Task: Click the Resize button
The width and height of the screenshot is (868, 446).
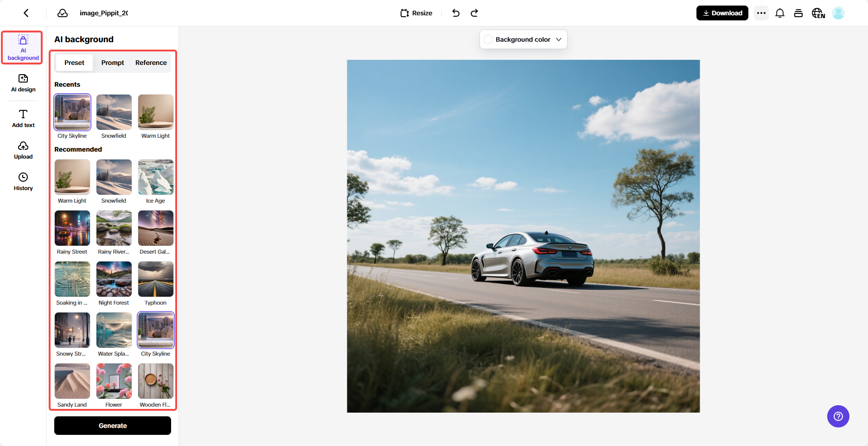Action: (416, 13)
